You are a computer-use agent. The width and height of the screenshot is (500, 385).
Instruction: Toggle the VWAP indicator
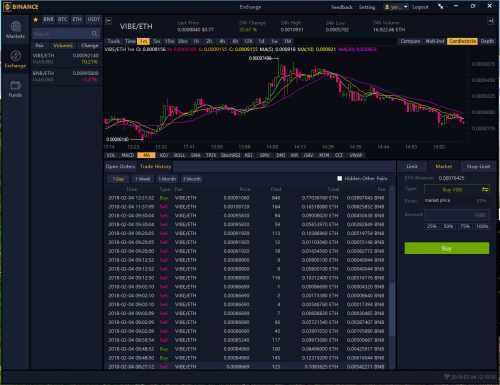click(x=356, y=155)
